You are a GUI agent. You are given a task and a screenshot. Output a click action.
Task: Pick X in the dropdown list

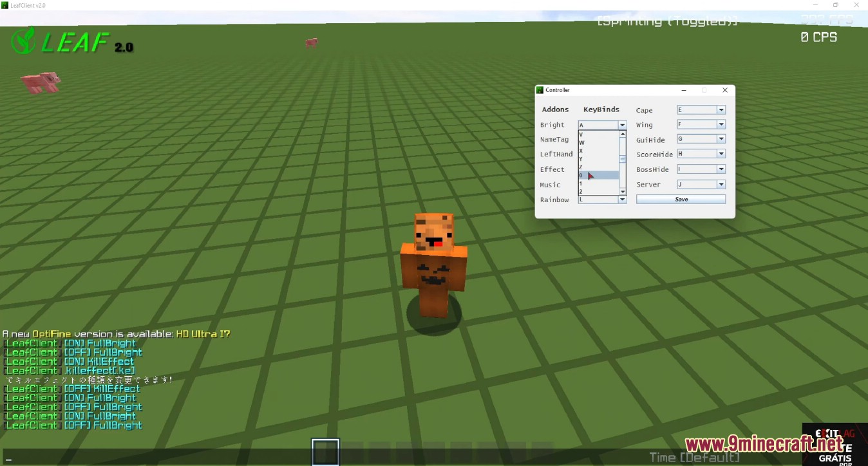coord(599,151)
